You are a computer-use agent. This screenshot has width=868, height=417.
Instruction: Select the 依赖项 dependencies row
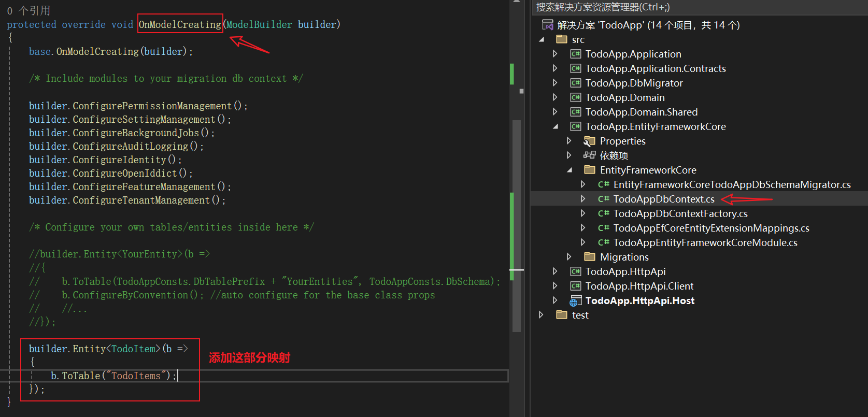[614, 155]
